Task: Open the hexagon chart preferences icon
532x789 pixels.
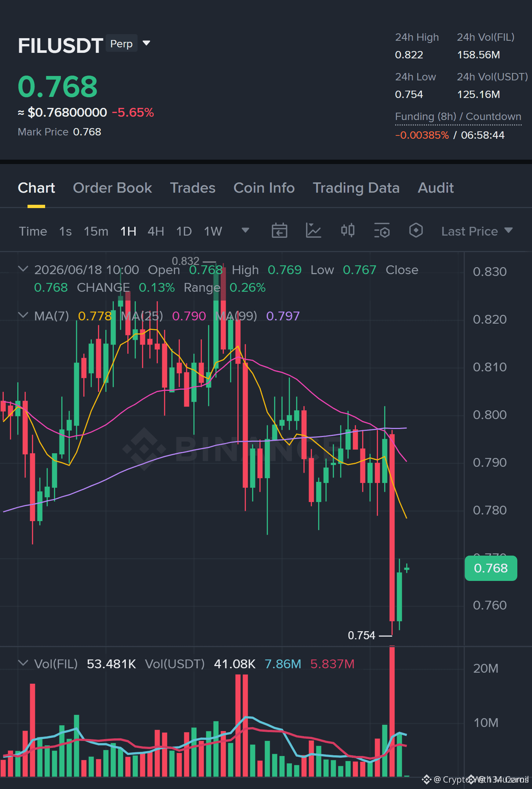Action: pyautogui.click(x=416, y=230)
